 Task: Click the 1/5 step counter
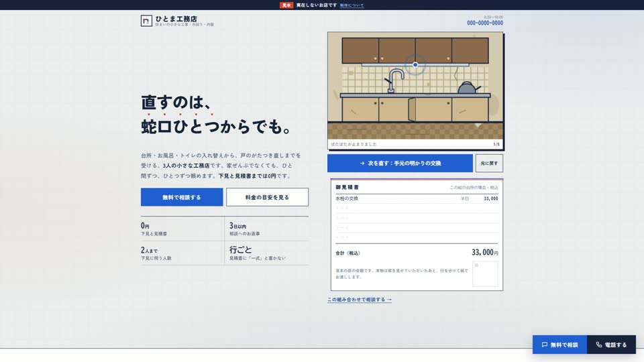coord(496,144)
